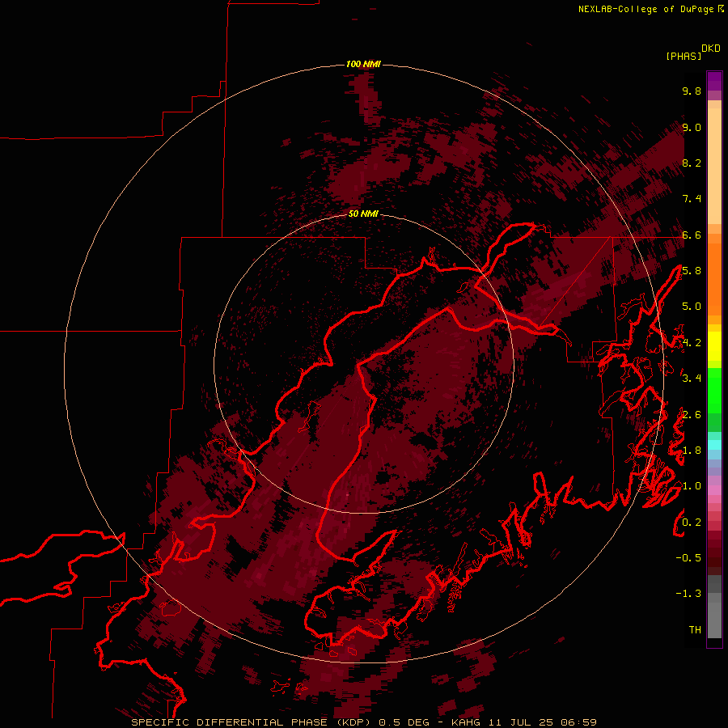The image size is (728, 728).
Task: Click the 6.6 value on color scale
Action: click(x=692, y=235)
